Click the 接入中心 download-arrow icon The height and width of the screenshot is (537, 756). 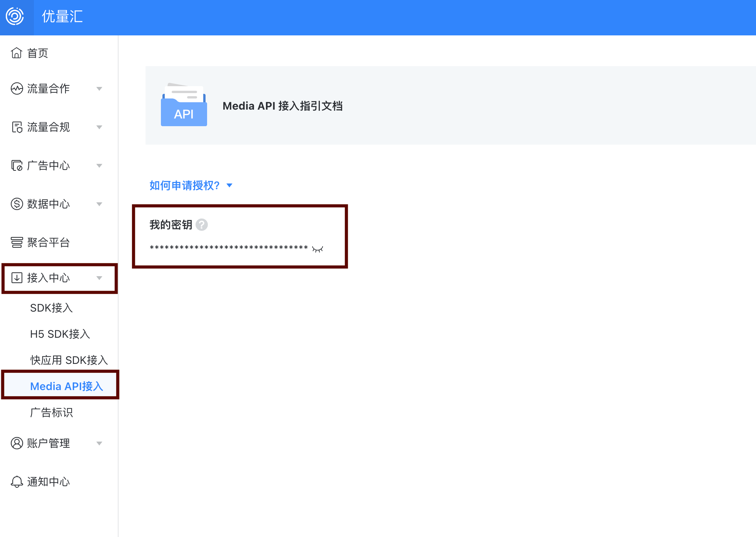[x=16, y=278]
